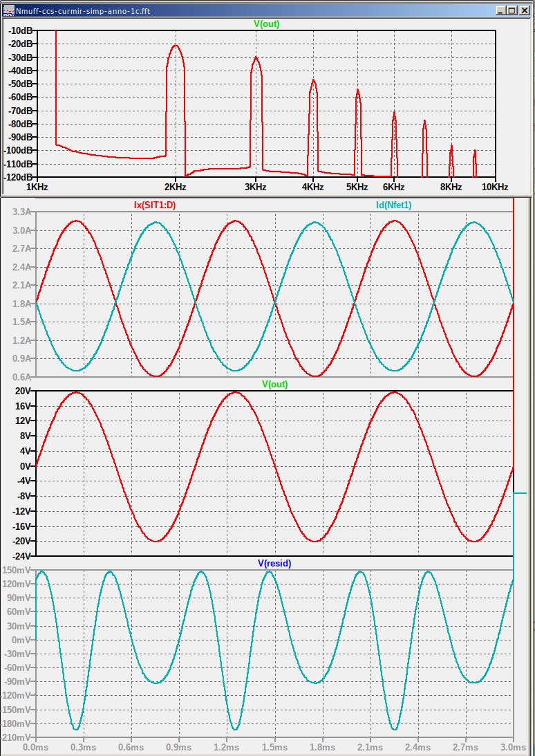Click the 4KHz frequency axis label
The image size is (535, 756).
click(313, 187)
